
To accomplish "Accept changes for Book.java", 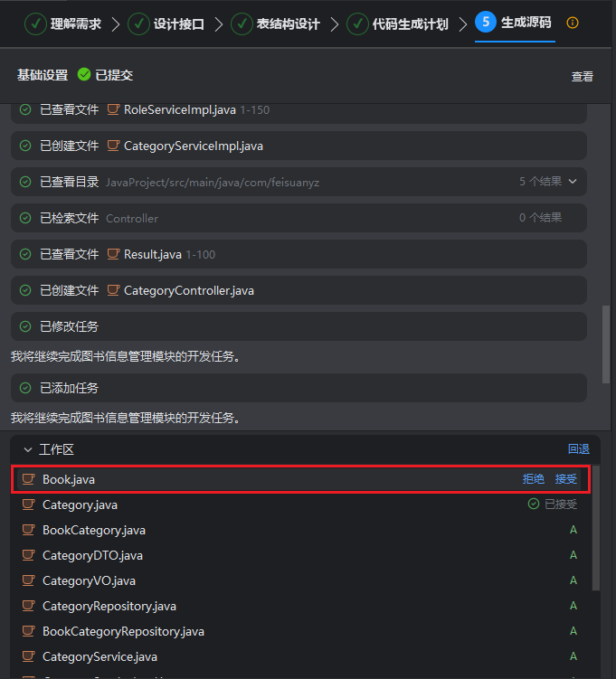I will pyautogui.click(x=565, y=479).
